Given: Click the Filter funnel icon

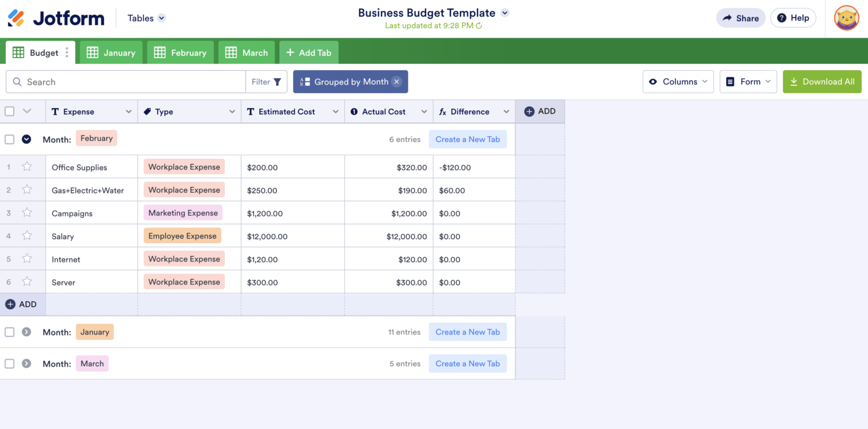Looking at the screenshot, I should [x=276, y=81].
